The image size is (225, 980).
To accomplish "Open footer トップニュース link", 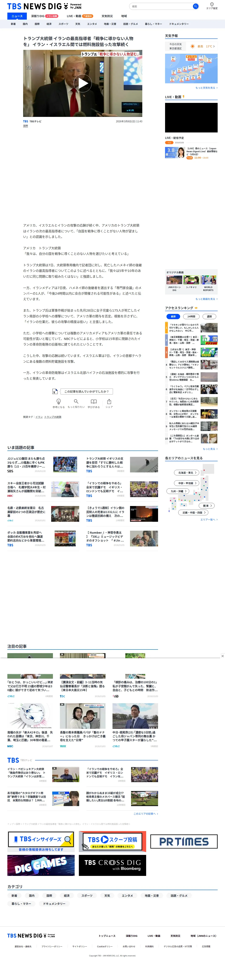I will pos(107,936).
